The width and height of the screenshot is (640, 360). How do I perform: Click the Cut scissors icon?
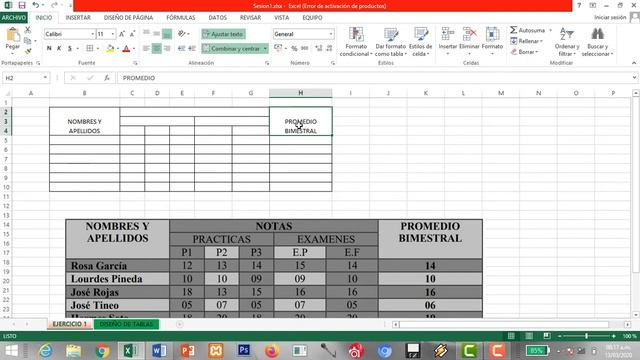(28, 30)
